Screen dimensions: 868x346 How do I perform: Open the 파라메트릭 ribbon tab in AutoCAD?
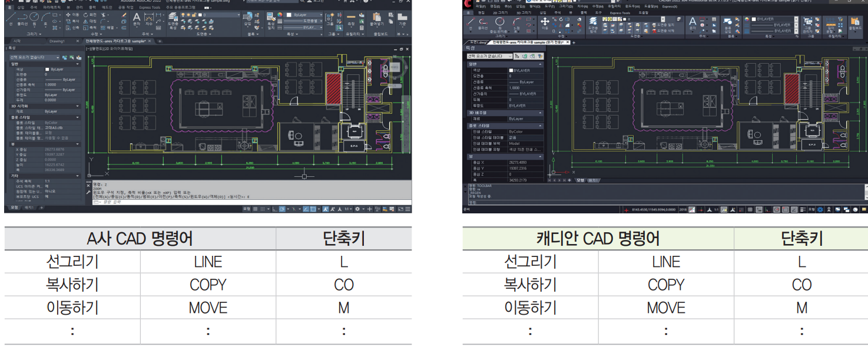pyautogui.click(x=52, y=7)
